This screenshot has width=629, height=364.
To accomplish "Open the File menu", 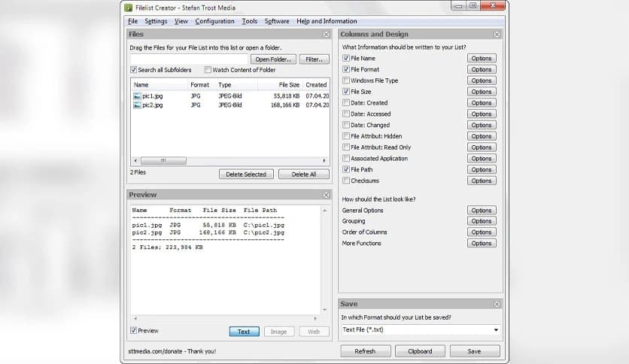I will click(132, 21).
